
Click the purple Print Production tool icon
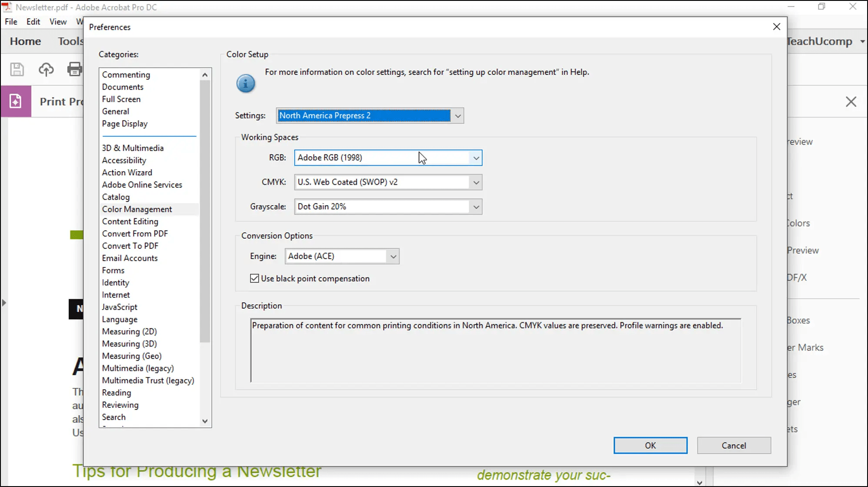pos(16,101)
